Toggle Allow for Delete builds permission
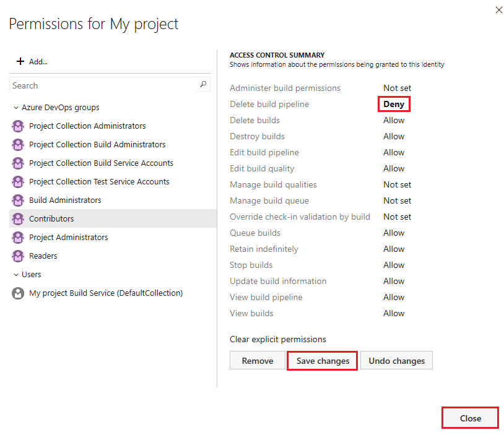504x435 pixels. coord(394,120)
